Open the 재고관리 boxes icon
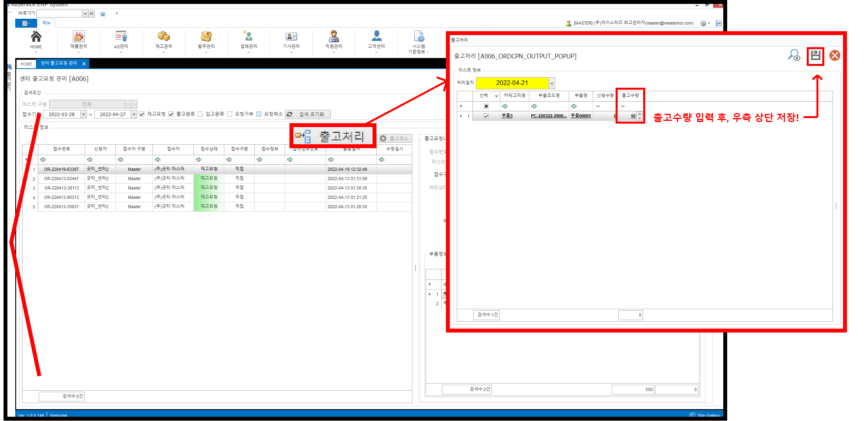The image size is (868, 421). (163, 37)
